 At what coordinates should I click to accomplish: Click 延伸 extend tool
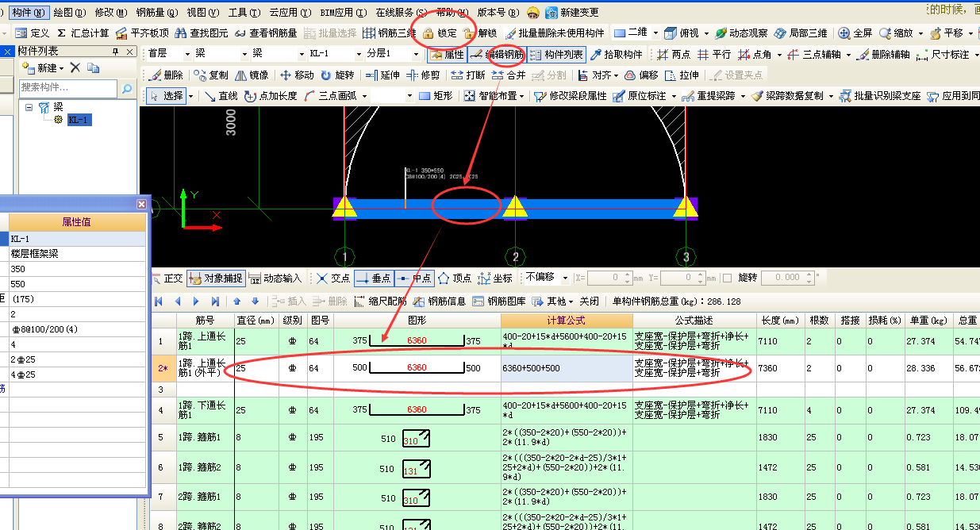point(382,75)
